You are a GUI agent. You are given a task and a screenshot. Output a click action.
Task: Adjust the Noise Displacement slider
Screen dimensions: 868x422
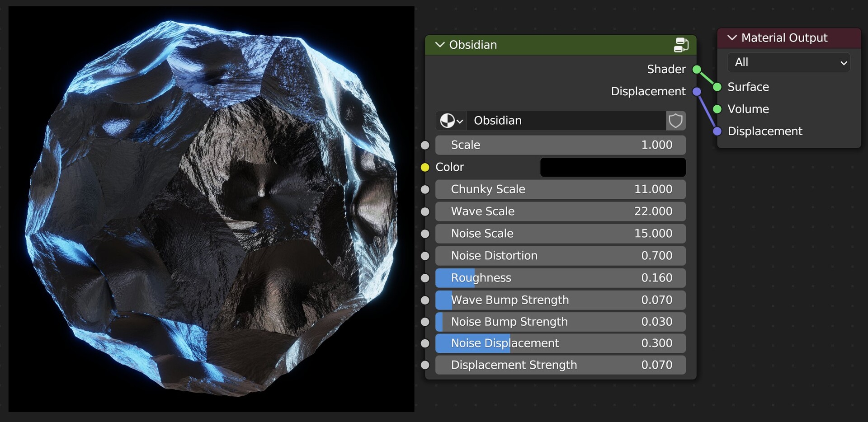click(560, 343)
